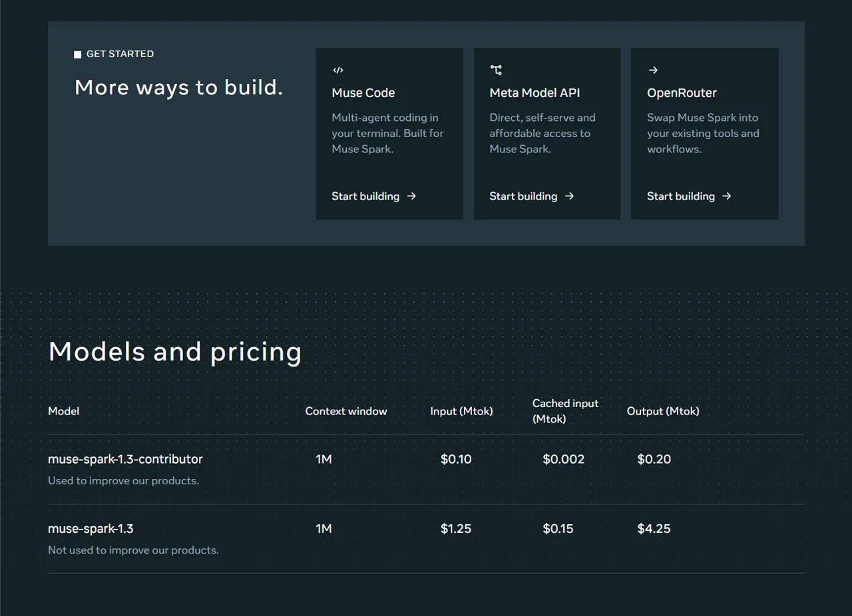The height and width of the screenshot is (616, 852).
Task: Click the Output (Mtok) column header
Action: [x=663, y=411]
